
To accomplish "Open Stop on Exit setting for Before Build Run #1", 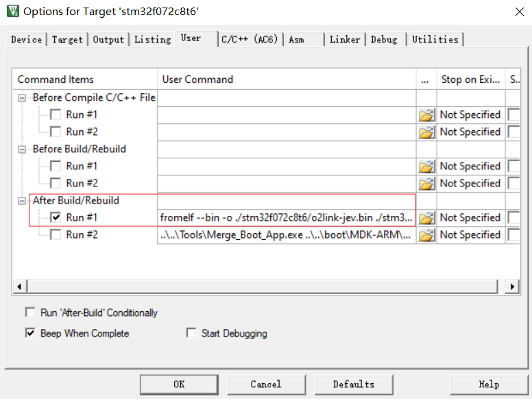I will point(470,167).
